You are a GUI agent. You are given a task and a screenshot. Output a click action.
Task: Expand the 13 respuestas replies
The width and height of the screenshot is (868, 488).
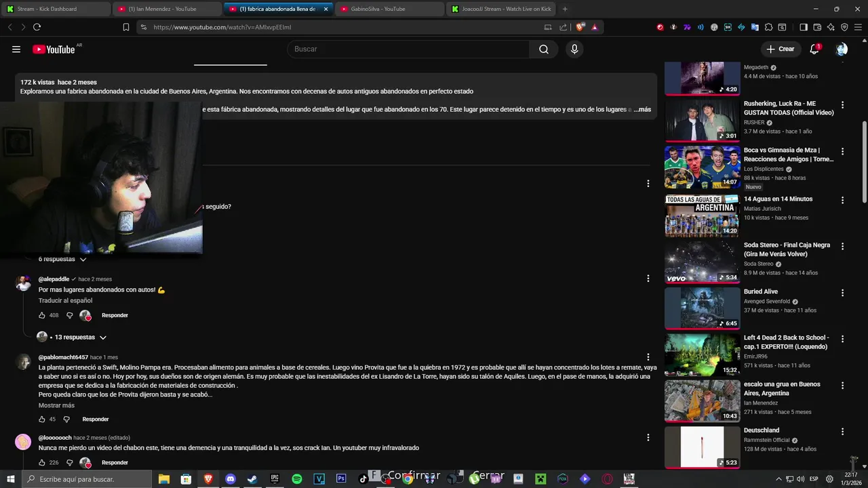coord(71,337)
